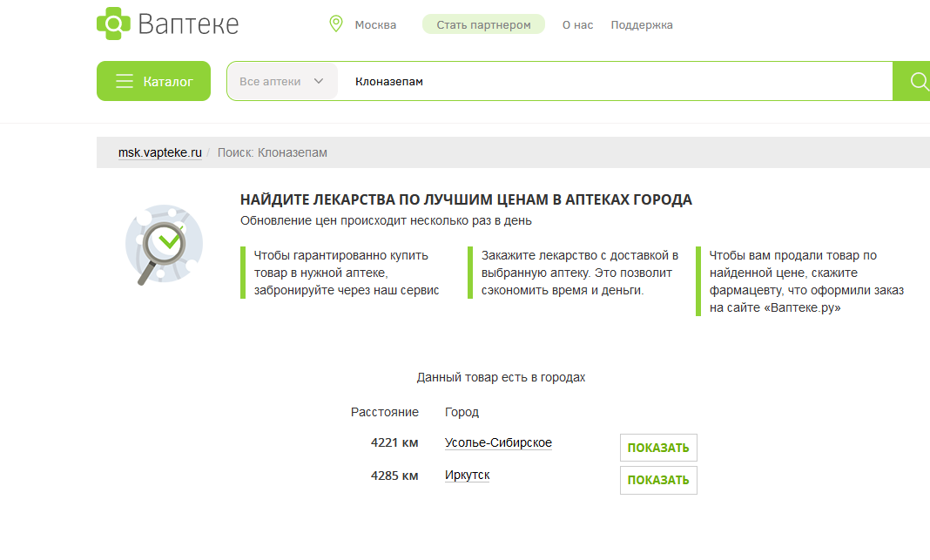Viewport: 930px width, 560px height.
Task: Click Поиск: Клоназепам breadcrumb text
Action: (x=273, y=152)
